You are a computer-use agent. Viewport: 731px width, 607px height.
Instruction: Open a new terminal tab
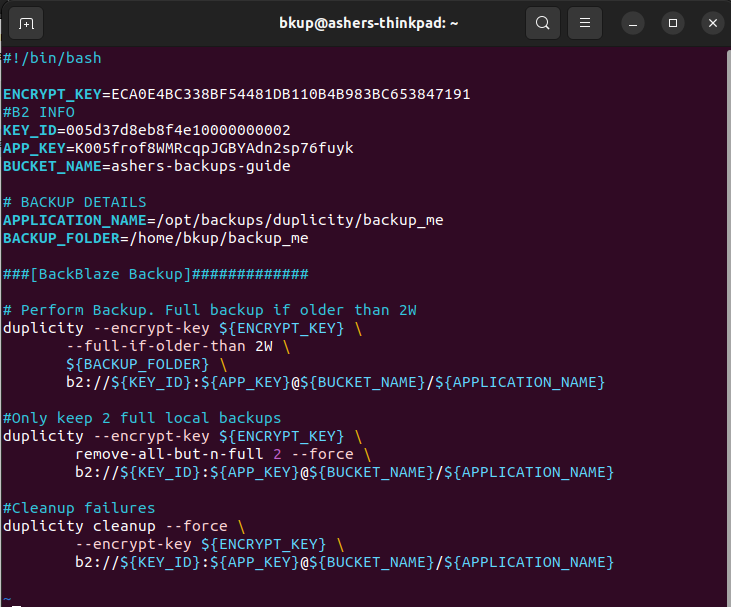26,23
